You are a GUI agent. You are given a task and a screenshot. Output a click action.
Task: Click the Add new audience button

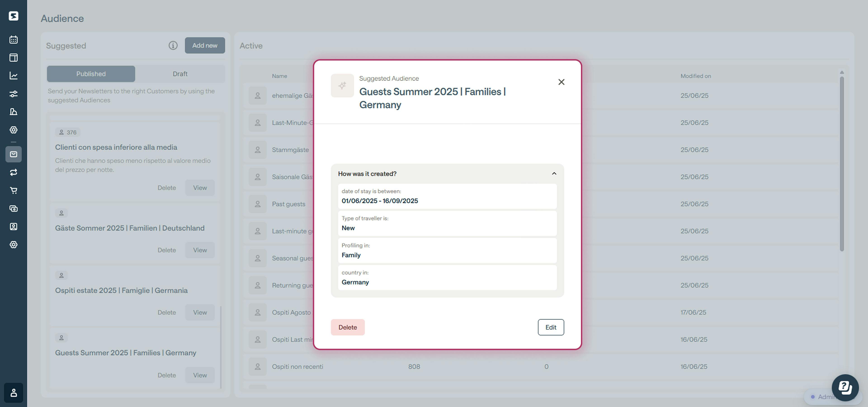pos(205,45)
